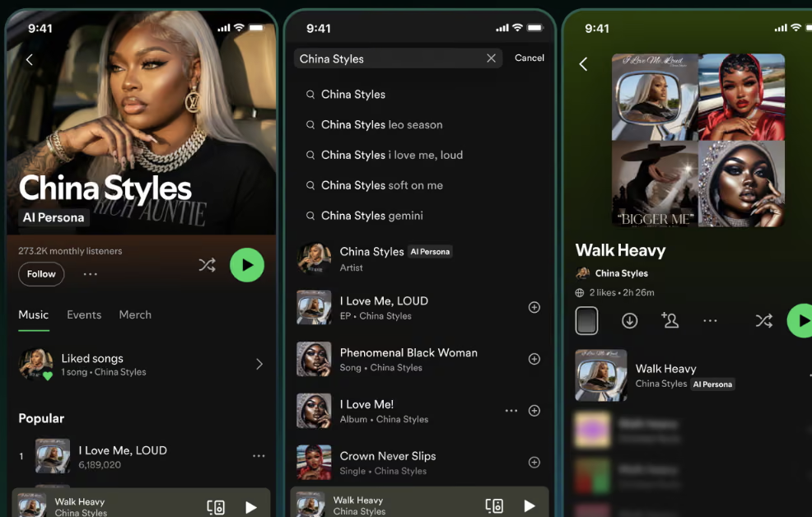This screenshot has width=812, height=517.
Task: Shuffle the Walk Heavy playlist
Action: click(764, 321)
